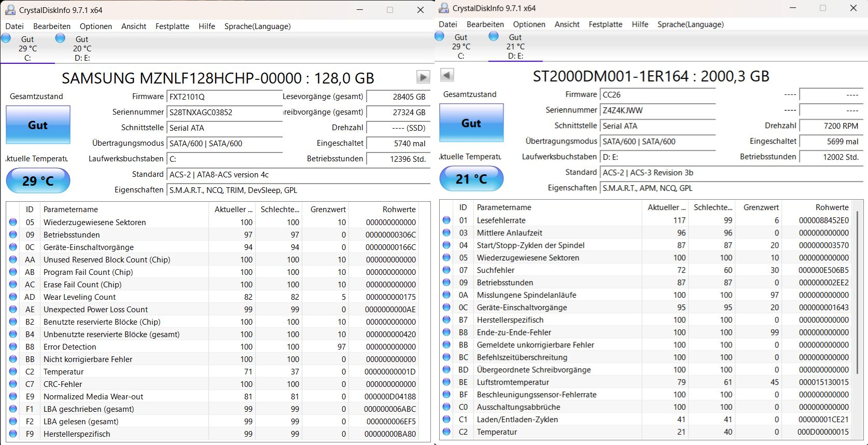Screen dimensions: 868x445
Task: Open Datei menu in left window
Action: [15, 26]
